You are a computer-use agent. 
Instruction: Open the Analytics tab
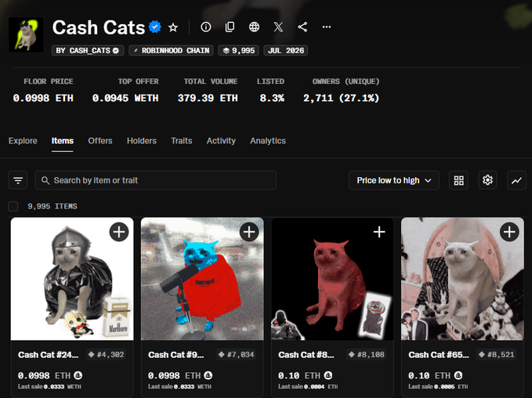coord(268,141)
